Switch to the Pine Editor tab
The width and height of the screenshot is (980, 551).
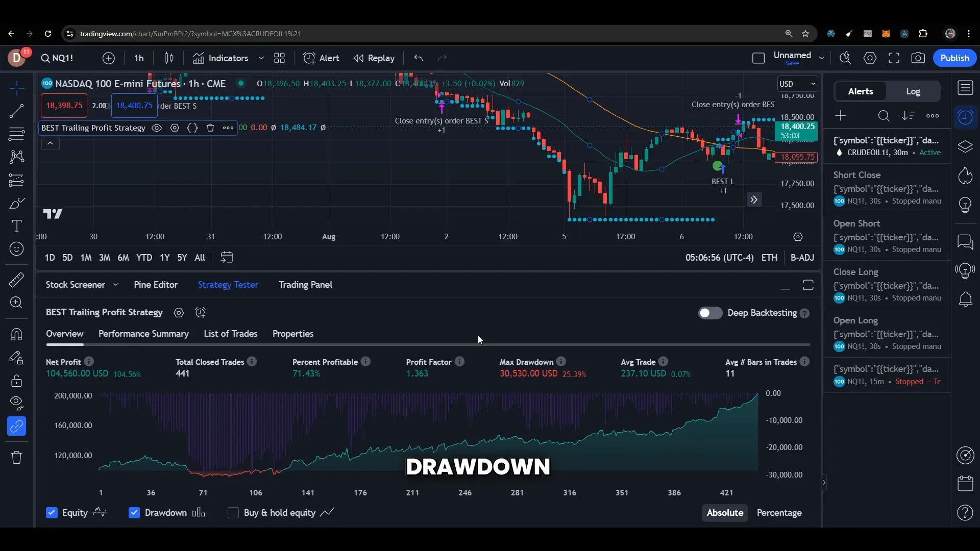tap(156, 285)
